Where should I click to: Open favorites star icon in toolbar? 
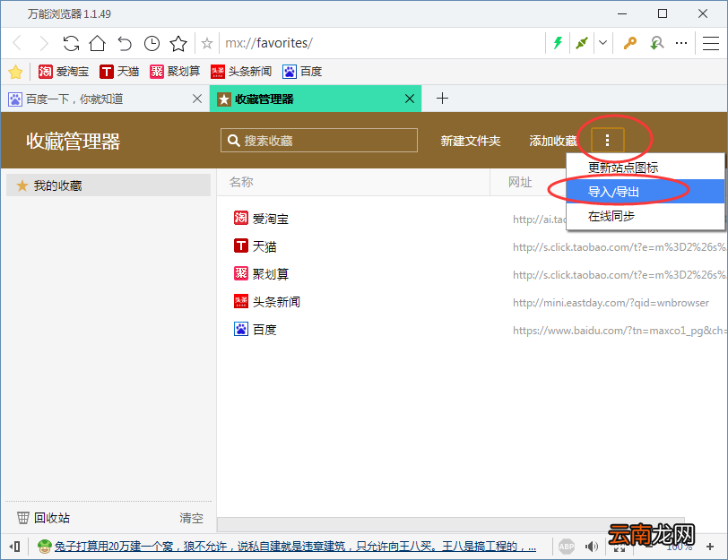click(x=178, y=43)
